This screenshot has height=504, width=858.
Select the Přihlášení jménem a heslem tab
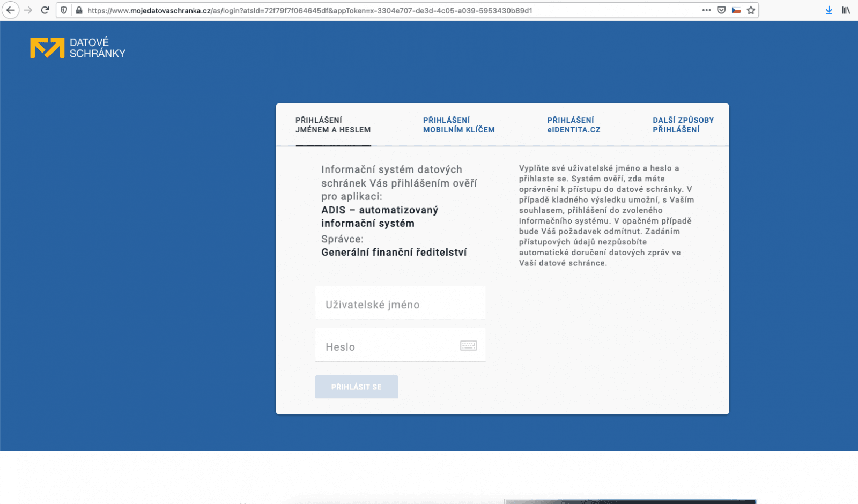pos(333,125)
